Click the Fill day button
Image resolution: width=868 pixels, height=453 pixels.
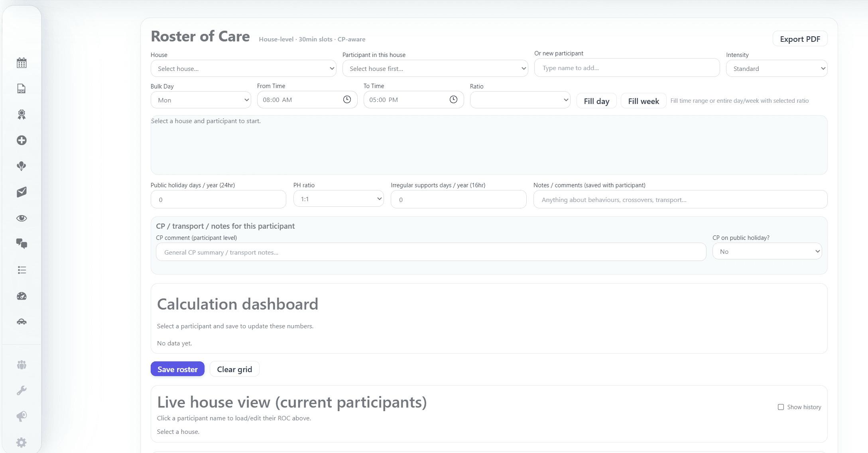tap(596, 101)
